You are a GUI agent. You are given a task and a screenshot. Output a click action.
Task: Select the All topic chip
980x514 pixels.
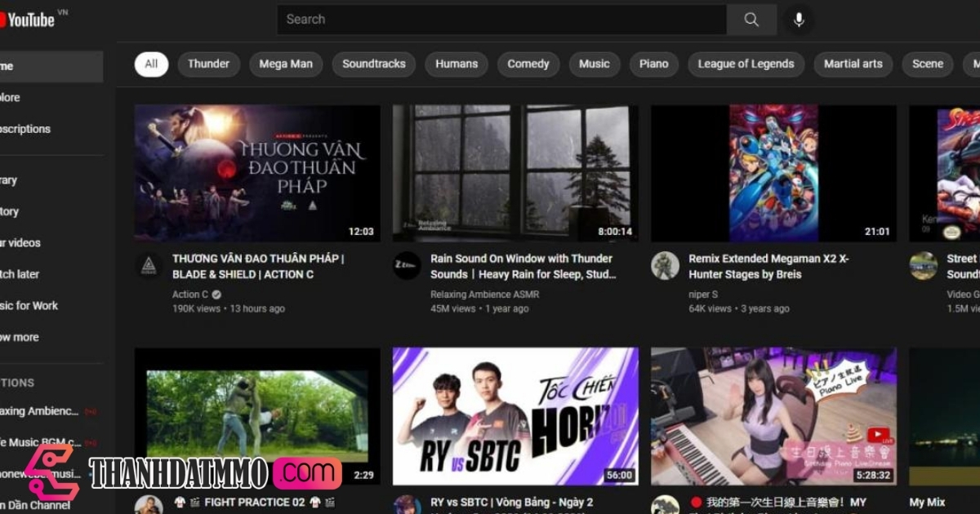click(150, 64)
